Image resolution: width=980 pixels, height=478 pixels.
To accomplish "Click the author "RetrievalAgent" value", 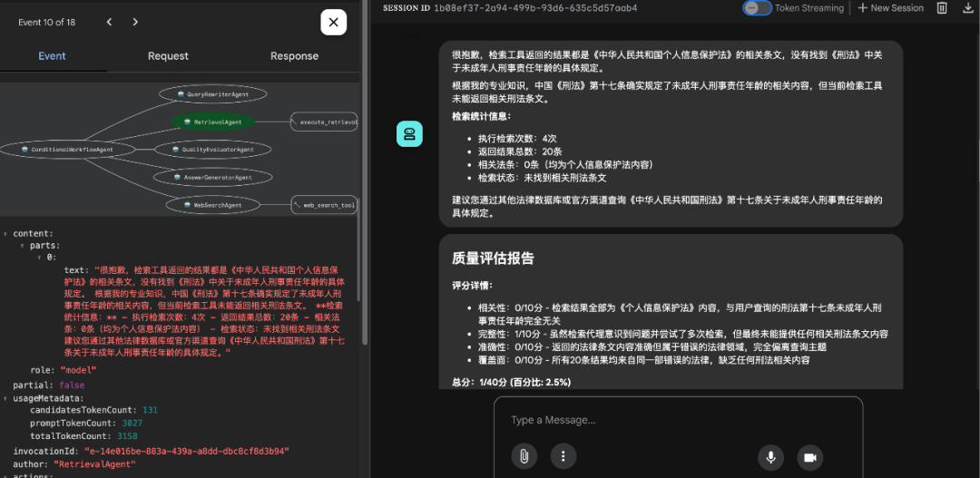I will pos(94,464).
